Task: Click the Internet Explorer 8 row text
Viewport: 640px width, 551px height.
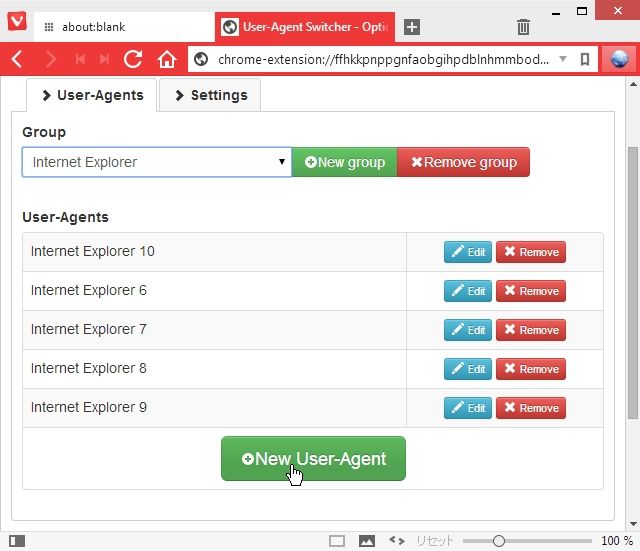Action: 89,368
